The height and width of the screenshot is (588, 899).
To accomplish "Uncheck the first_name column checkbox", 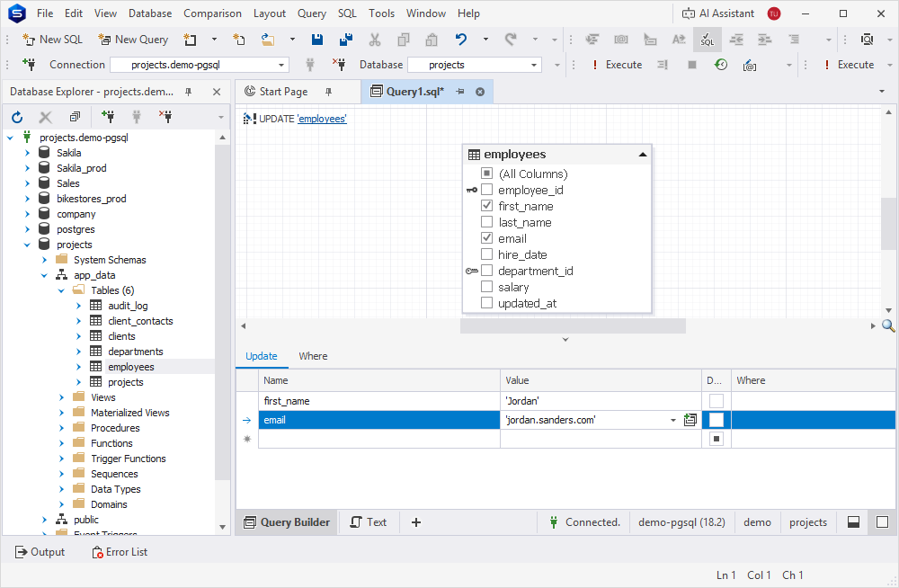I will pyautogui.click(x=486, y=205).
